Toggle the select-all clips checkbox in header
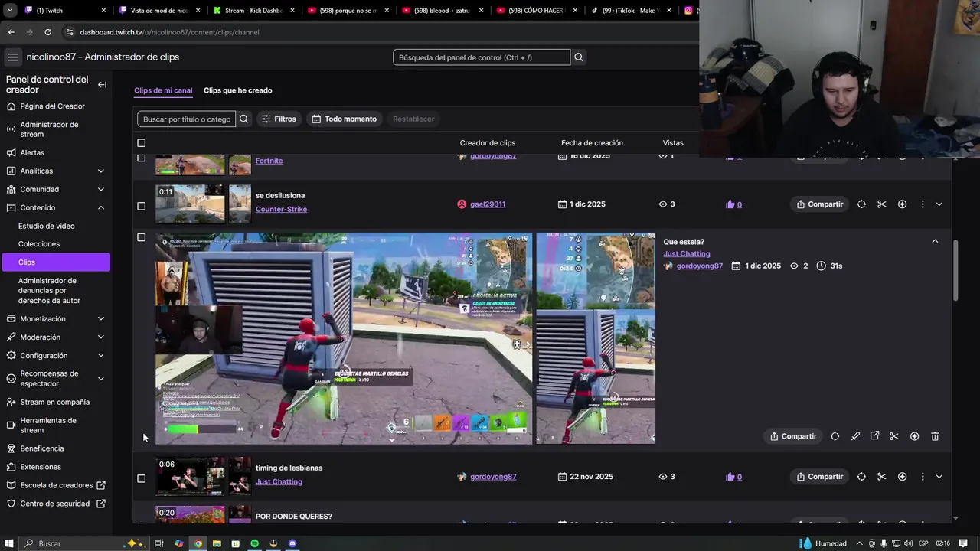The image size is (980, 551). [141, 143]
